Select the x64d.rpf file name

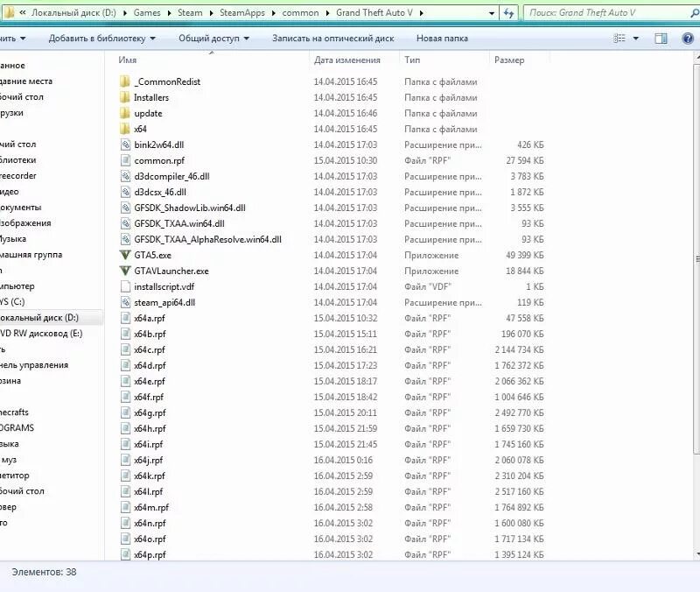(x=150, y=365)
